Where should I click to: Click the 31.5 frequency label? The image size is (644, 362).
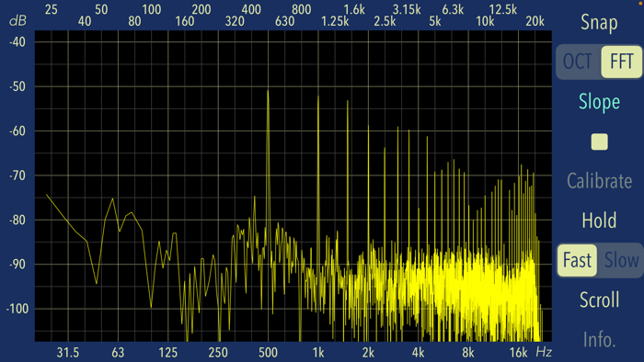[x=68, y=352]
